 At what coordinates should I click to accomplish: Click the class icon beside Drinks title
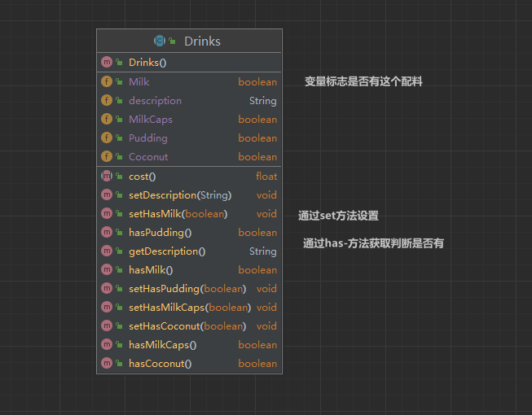(x=160, y=41)
